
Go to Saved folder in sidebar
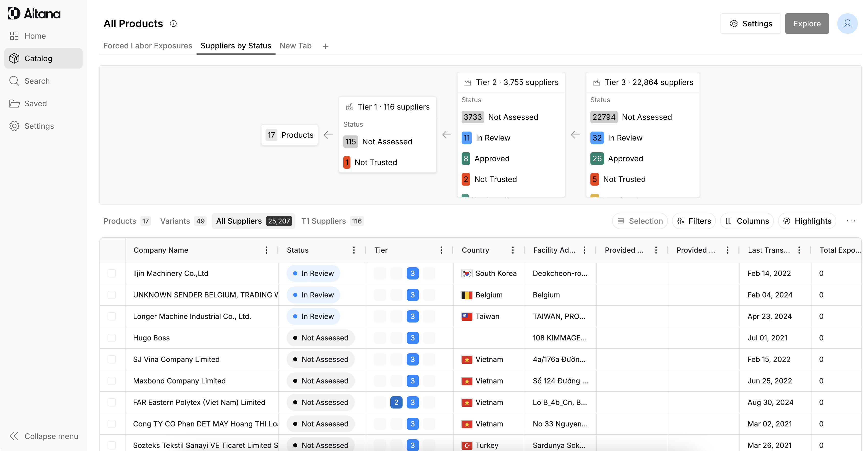click(x=35, y=104)
